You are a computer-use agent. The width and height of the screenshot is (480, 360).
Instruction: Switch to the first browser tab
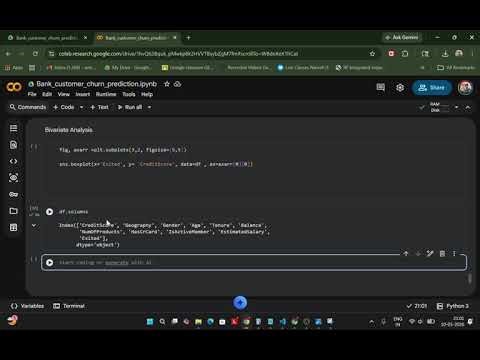[x=47, y=38]
